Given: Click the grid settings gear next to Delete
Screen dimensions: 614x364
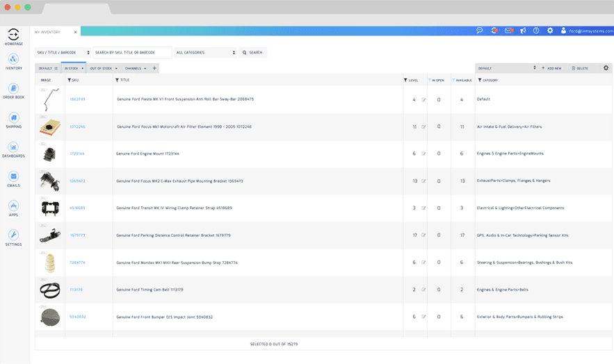Looking at the screenshot, I should [606, 68].
